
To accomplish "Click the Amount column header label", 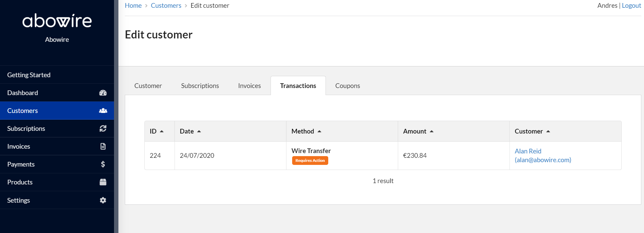I will (415, 131).
